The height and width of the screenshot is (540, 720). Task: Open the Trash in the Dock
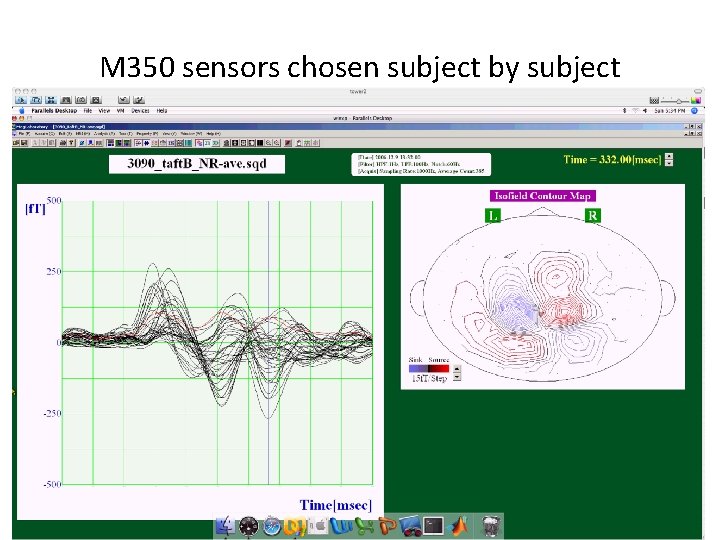(x=490, y=526)
